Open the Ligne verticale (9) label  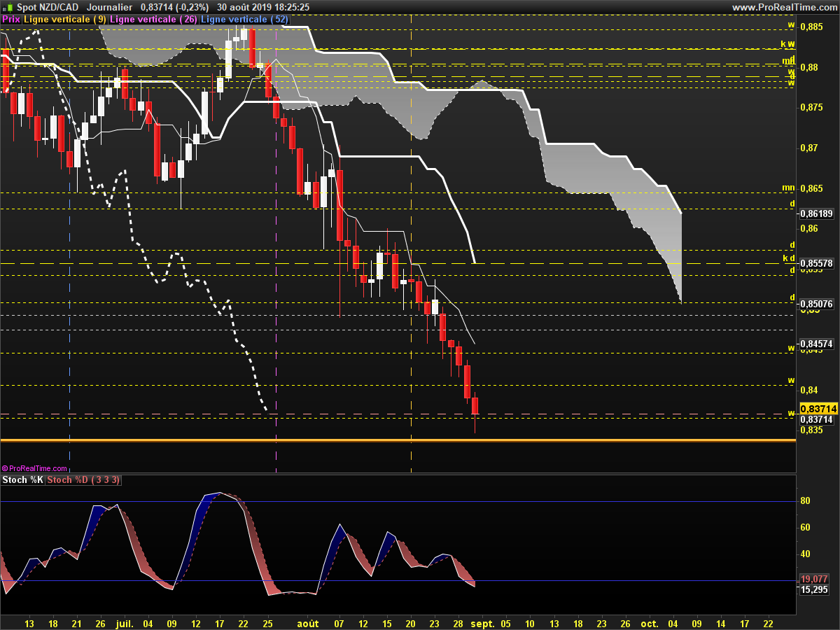point(65,20)
